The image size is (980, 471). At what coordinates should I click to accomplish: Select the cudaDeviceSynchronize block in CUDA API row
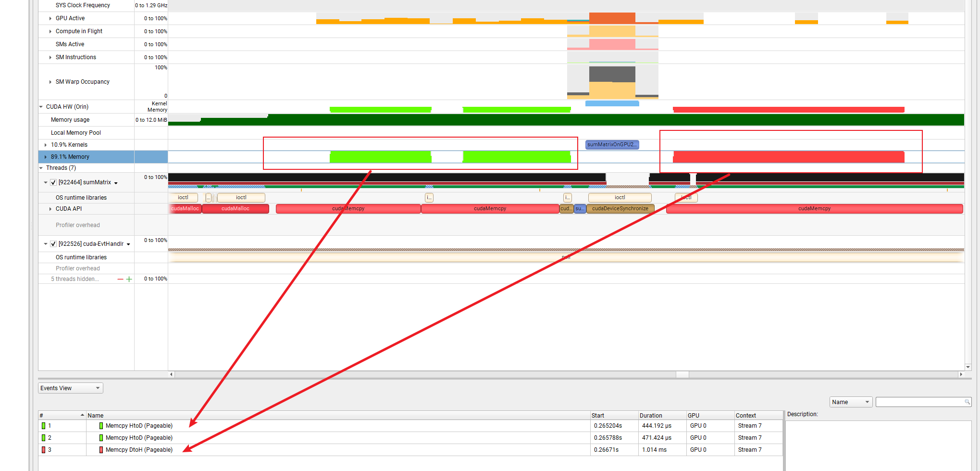[x=620, y=209]
